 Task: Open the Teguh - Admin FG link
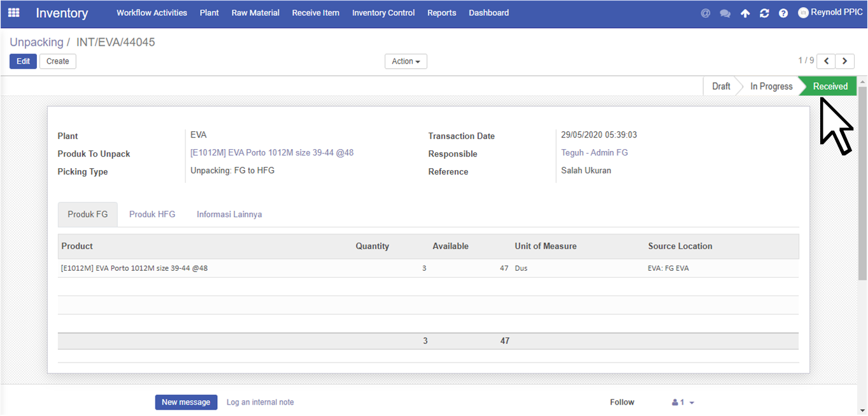[x=594, y=153]
